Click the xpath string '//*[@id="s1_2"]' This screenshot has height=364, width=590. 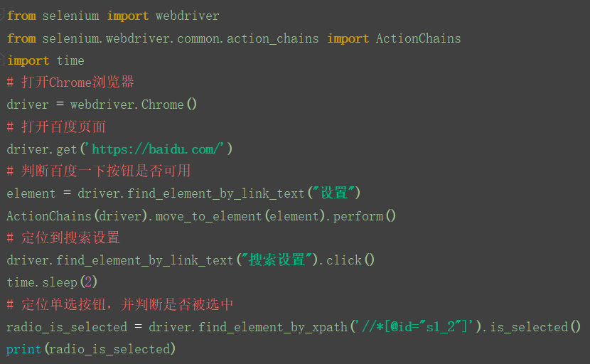point(414,326)
